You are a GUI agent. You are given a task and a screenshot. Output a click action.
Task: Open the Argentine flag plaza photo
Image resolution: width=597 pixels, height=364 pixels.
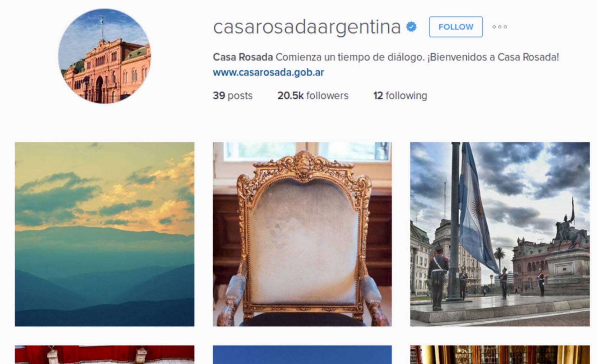(x=500, y=234)
